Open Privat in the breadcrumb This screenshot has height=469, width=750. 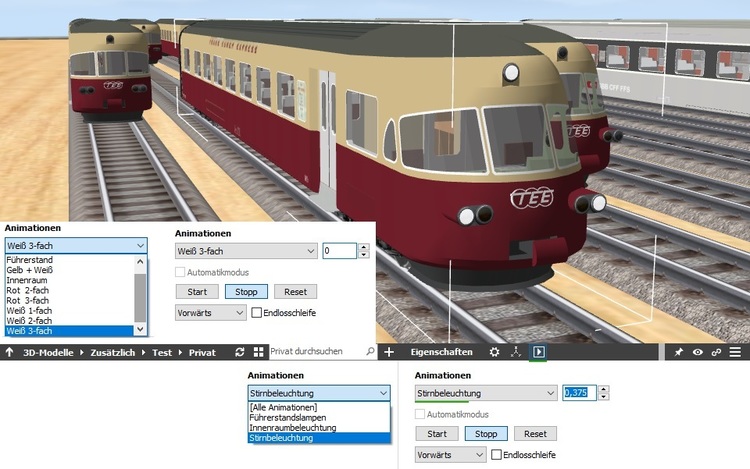pyautogui.click(x=202, y=353)
